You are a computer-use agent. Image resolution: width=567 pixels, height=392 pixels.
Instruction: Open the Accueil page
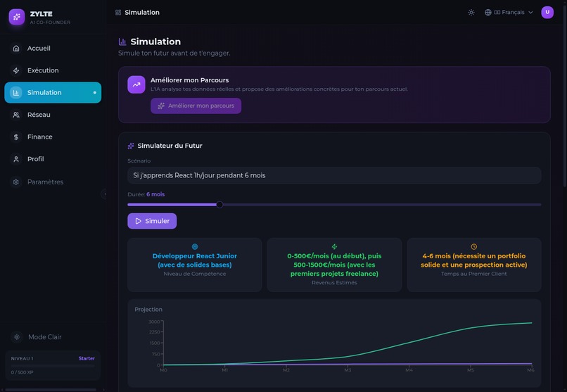53,48
